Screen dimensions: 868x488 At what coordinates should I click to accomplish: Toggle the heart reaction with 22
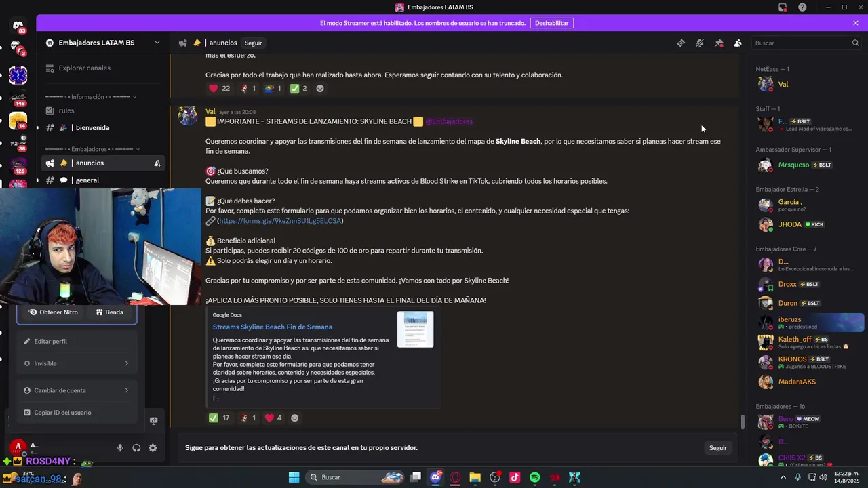[219, 89]
